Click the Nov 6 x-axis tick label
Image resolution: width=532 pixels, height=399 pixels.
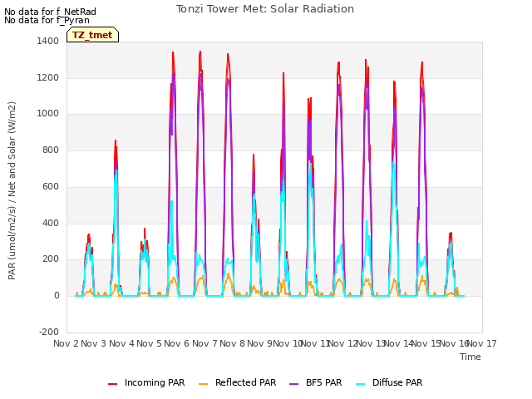[x=177, y=343]
